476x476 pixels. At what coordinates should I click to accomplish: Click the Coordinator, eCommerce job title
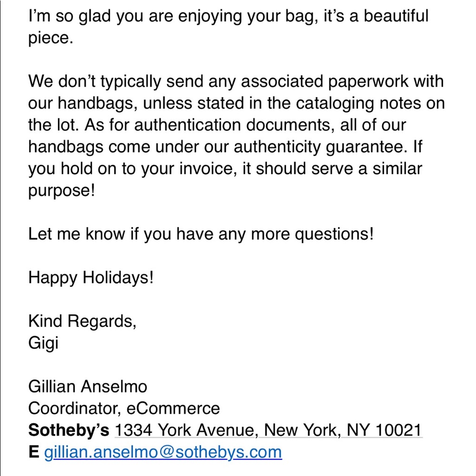tap(124, 408)
